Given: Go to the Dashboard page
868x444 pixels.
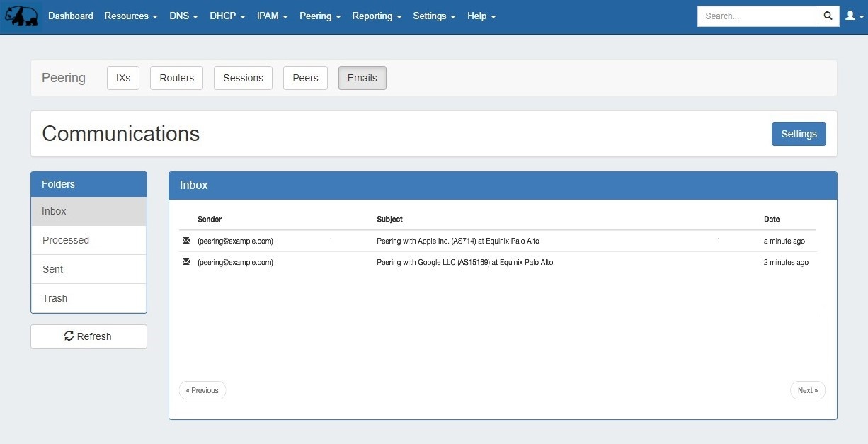Looking at the screenshot, I should [71, 16].
